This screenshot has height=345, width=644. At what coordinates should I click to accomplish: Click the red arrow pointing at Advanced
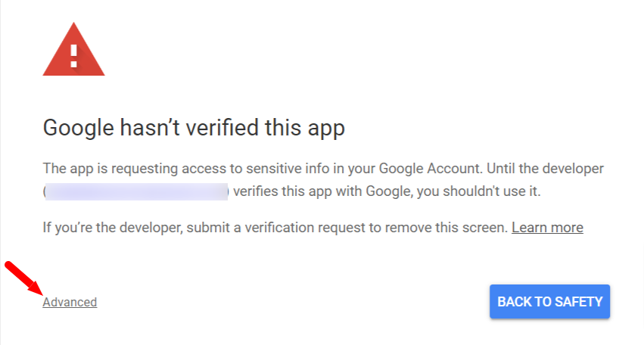23,278
